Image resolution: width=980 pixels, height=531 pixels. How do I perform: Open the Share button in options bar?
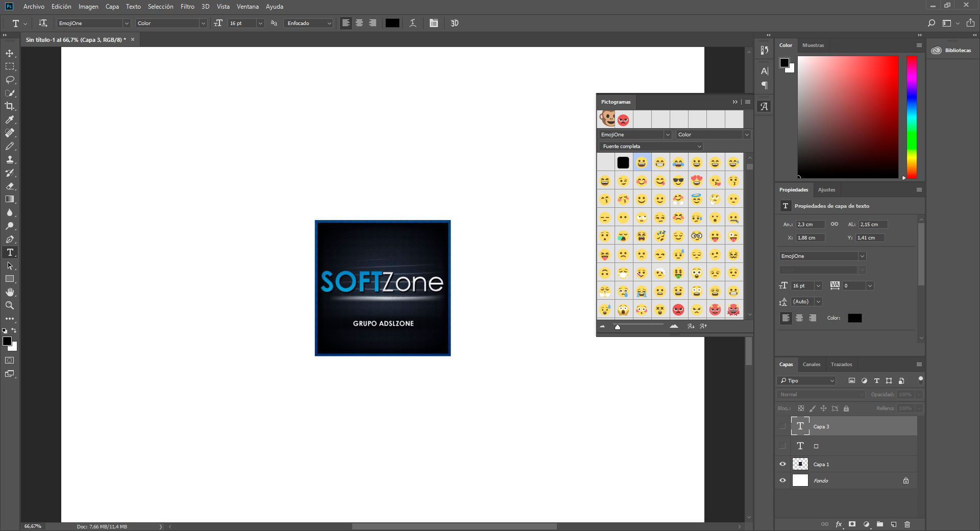[x=970, y=23]
